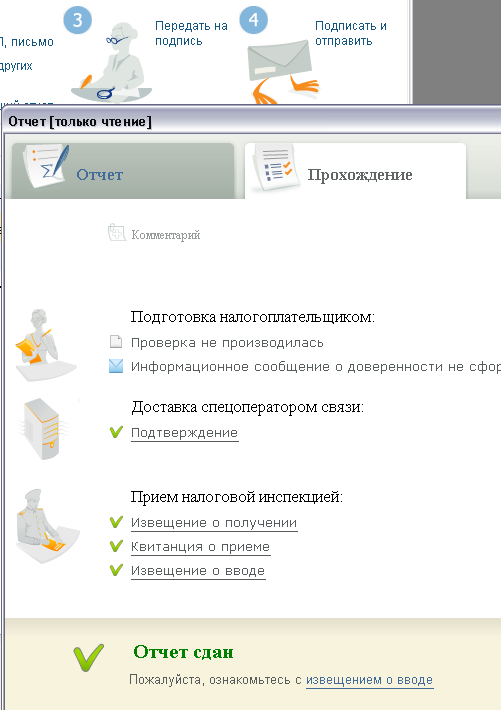Viewport: 501px width, 710px height.
Task: Click the blue envelope icon by Информационное сообщение
Action: click(116, 366)
